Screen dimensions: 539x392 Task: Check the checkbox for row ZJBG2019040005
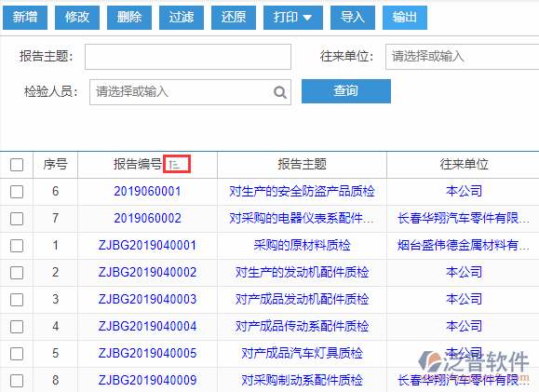(17, 354)
